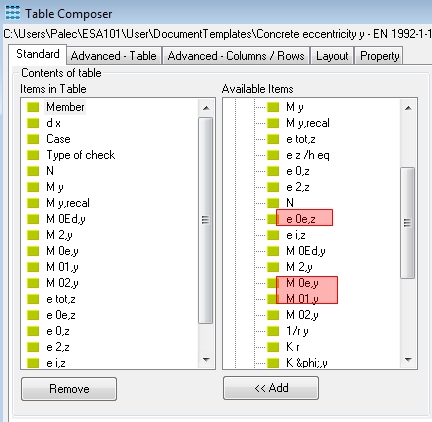Switch to the Advanced - Table tab
432x422 pixels.
click(114, 56)
